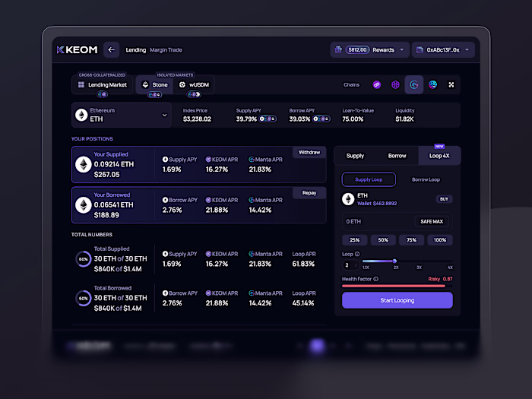Expand the Rewards dropdown arrow
The image size is (532, 399).
[402, 50]
